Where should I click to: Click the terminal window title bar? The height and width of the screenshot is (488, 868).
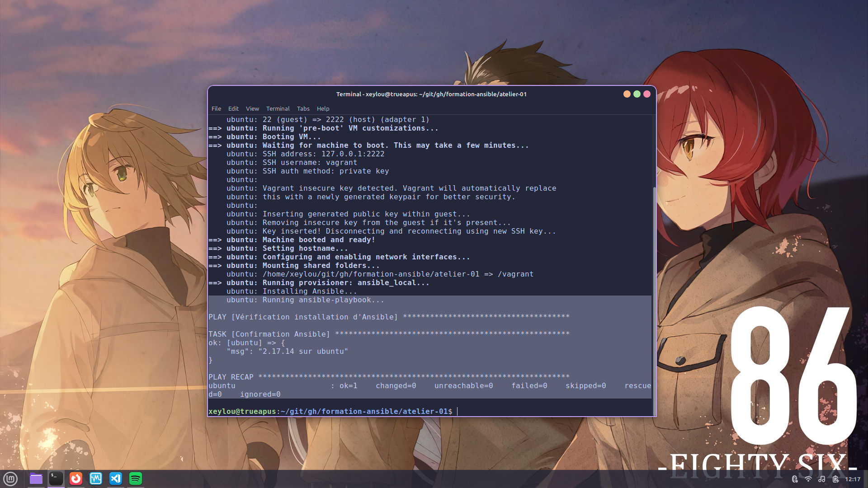click(431, 94)
